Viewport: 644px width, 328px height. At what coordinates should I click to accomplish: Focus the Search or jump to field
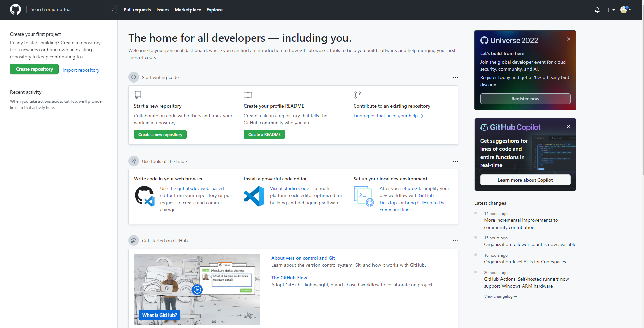(72, 9)
